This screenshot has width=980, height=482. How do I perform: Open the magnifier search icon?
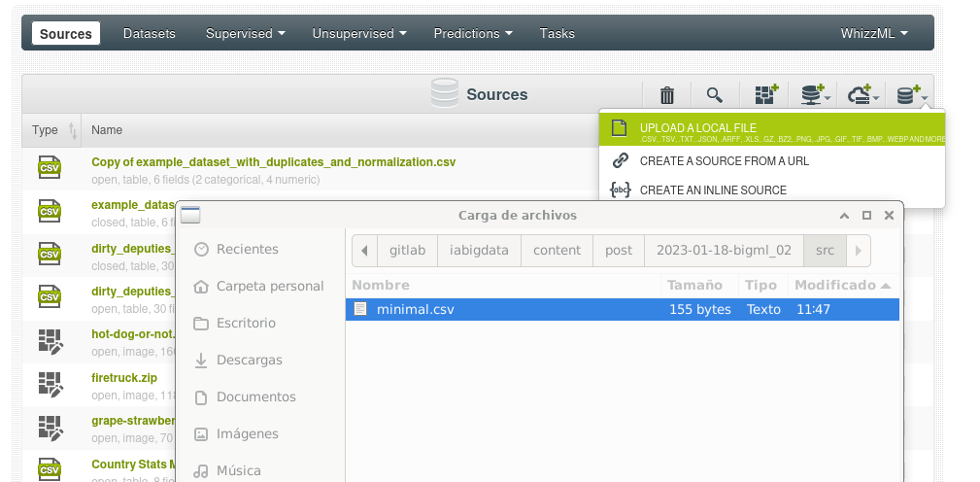(715, 95)
